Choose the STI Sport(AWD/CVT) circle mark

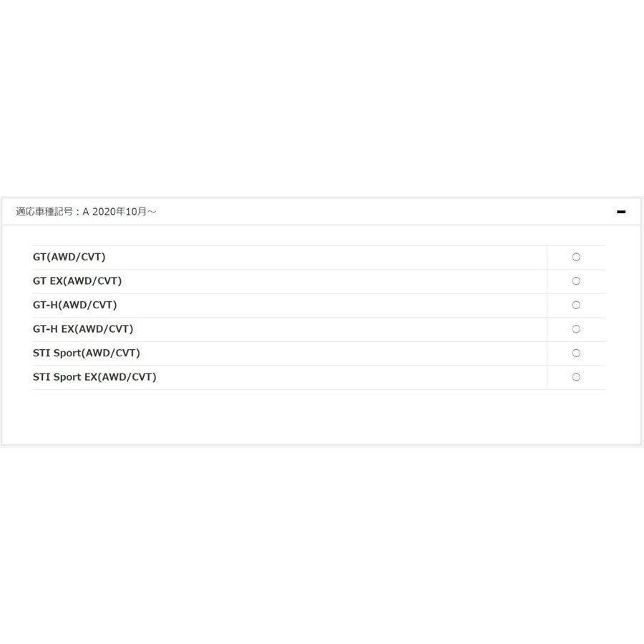[x=576, y=353]
